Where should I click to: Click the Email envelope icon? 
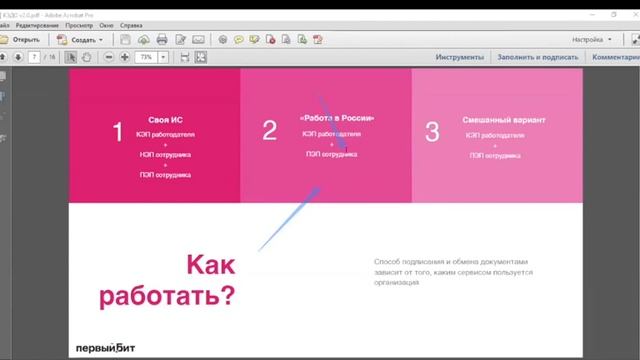click(198, 40)
